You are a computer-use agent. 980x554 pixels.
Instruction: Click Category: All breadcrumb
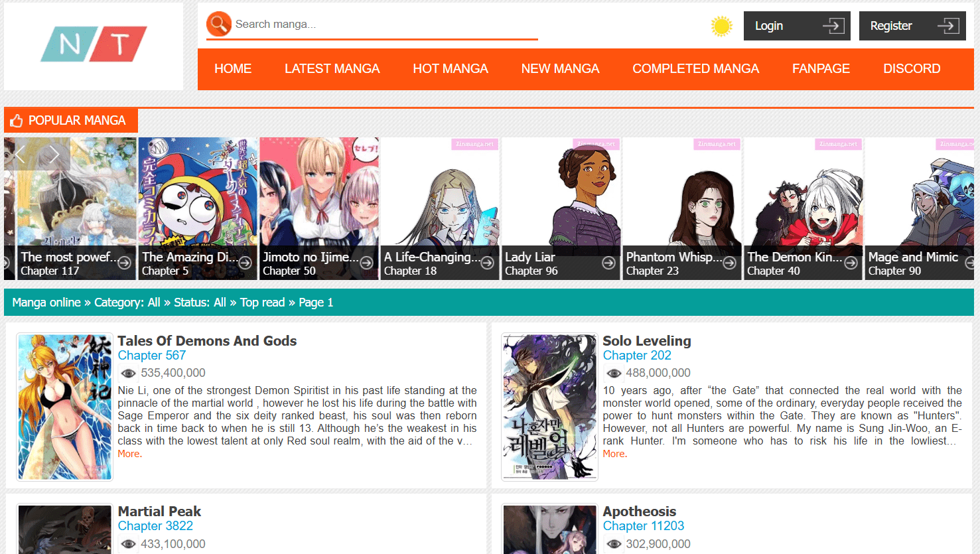(x=127, y=303)
